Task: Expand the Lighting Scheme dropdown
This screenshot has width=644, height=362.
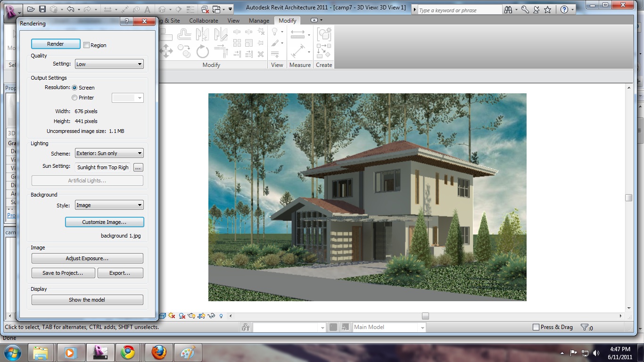Action: click(109, 153)
